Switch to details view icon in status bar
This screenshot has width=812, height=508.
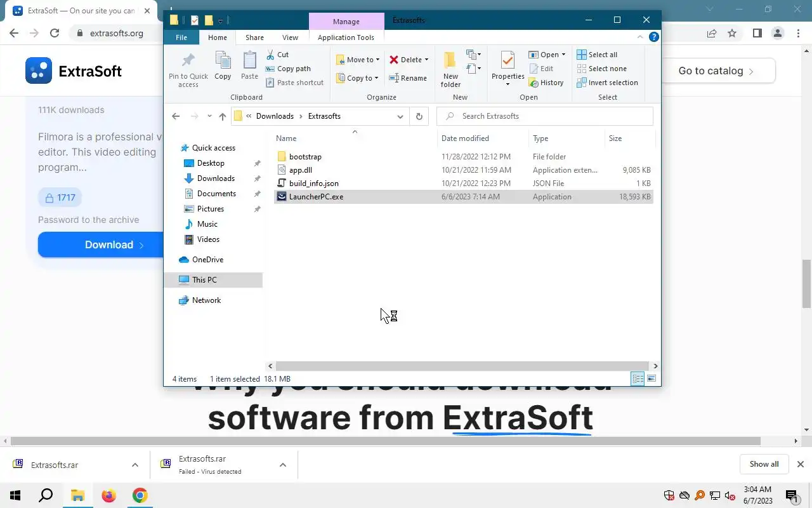coord(638,379)
